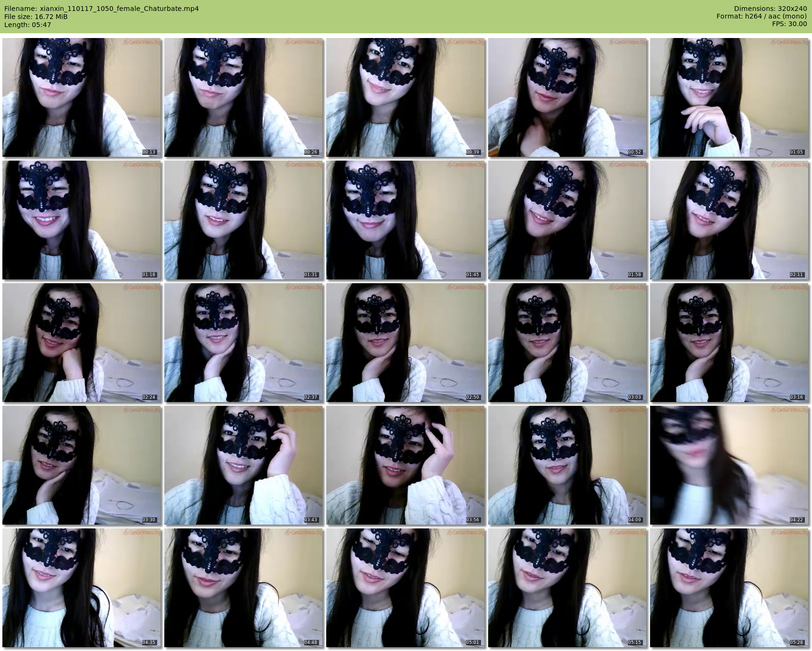This screenshot has width=812, height=651.
Task: Click the thumbnail timestamped 00:13
Action: [82, 97]
